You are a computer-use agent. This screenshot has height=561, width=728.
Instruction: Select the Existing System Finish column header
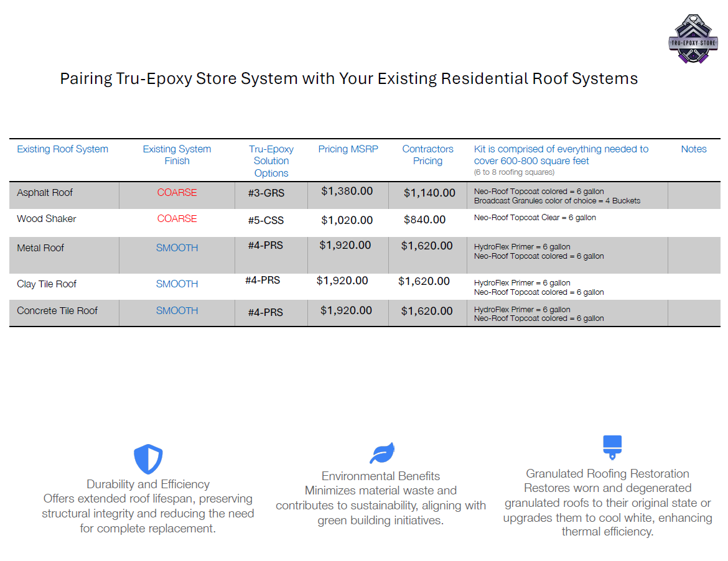[177, 155]
